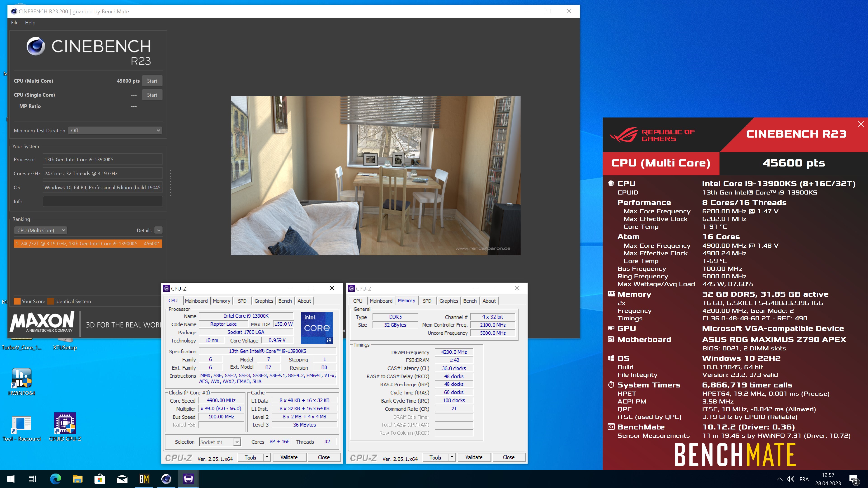Select the 24C/32T i9-13900KS ranking entry

(x=88, y=244)
